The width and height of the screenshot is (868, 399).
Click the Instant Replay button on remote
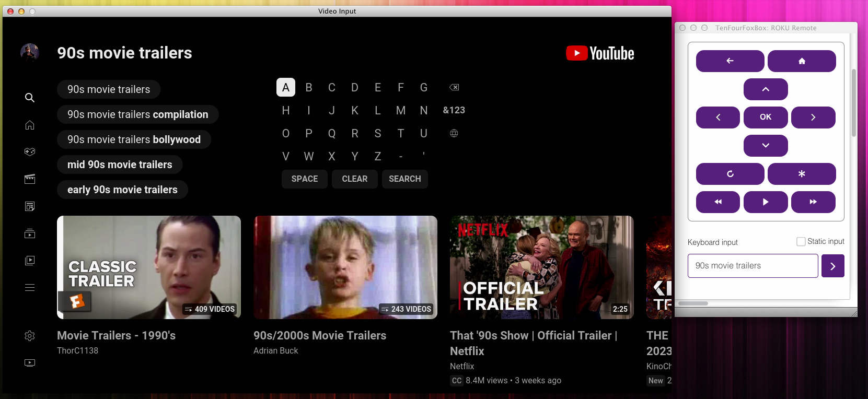click(x=730, y=174)
